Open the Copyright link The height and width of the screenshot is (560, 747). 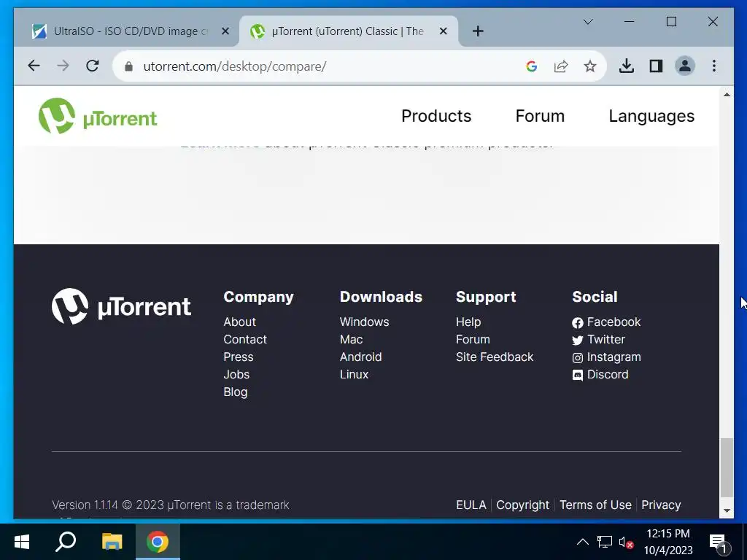[x=522, y=505]
